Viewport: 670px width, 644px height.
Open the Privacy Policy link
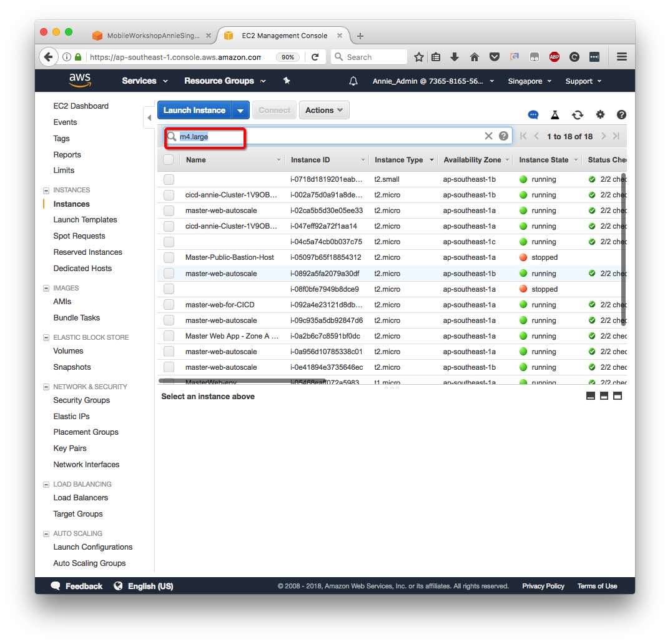(x=543, y=587)
